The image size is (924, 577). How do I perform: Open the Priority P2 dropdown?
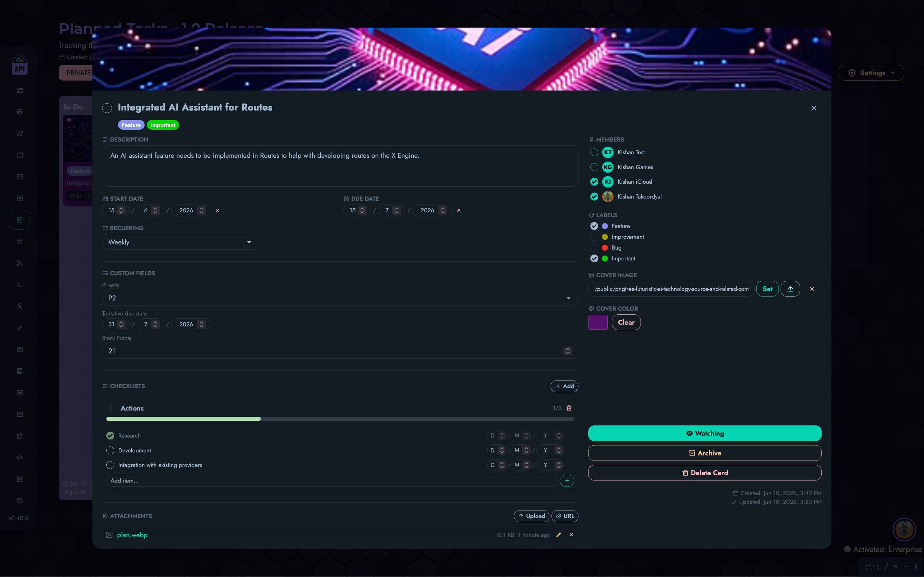click(x=340, y=298)
